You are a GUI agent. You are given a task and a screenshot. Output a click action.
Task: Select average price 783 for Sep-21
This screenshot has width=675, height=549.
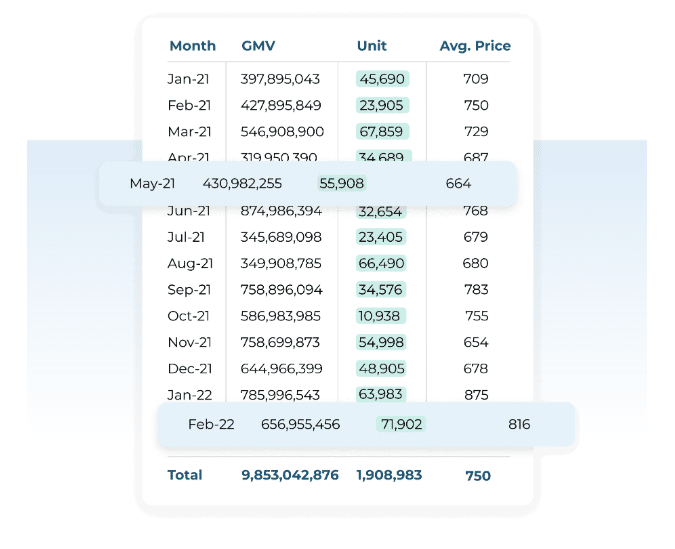[476, 290]
